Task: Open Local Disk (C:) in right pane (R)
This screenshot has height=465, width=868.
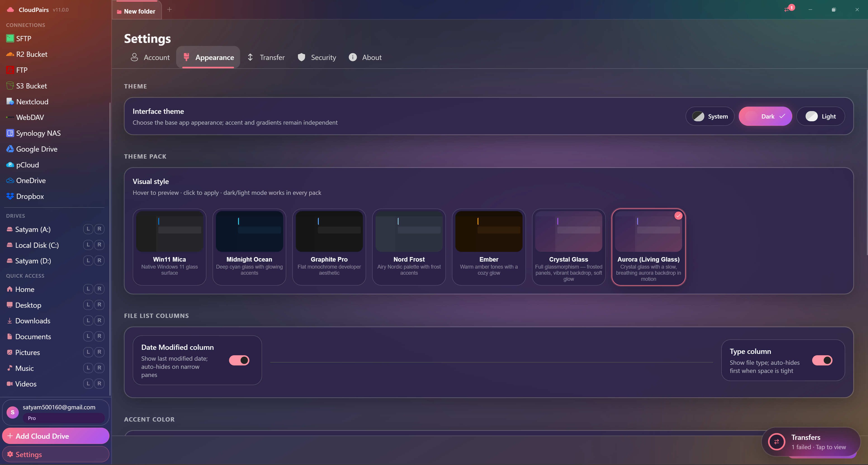Action: coord(99,245)
